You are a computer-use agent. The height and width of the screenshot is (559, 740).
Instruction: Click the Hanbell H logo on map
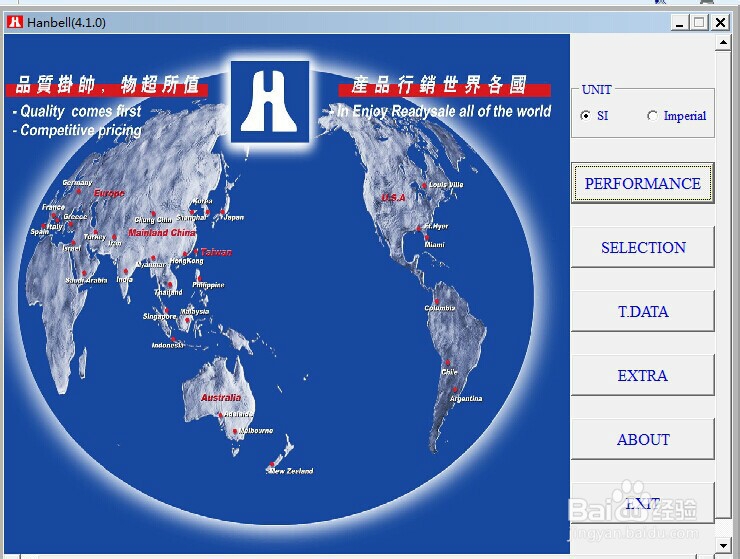[270, 102]
